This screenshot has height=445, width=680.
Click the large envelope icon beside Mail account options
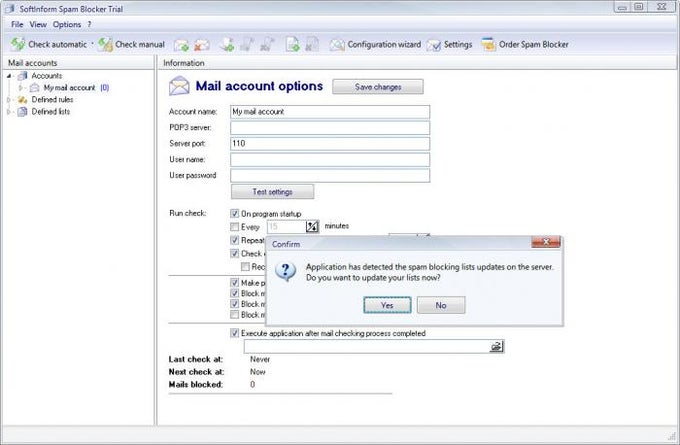(x=179, y=85)
